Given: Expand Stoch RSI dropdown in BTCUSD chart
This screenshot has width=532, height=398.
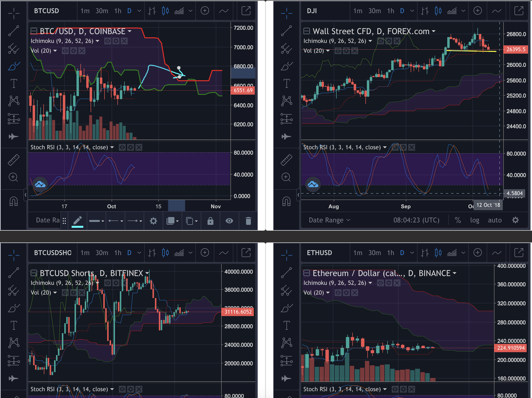Looking at the screenshot, I should [x=112, y=147].
